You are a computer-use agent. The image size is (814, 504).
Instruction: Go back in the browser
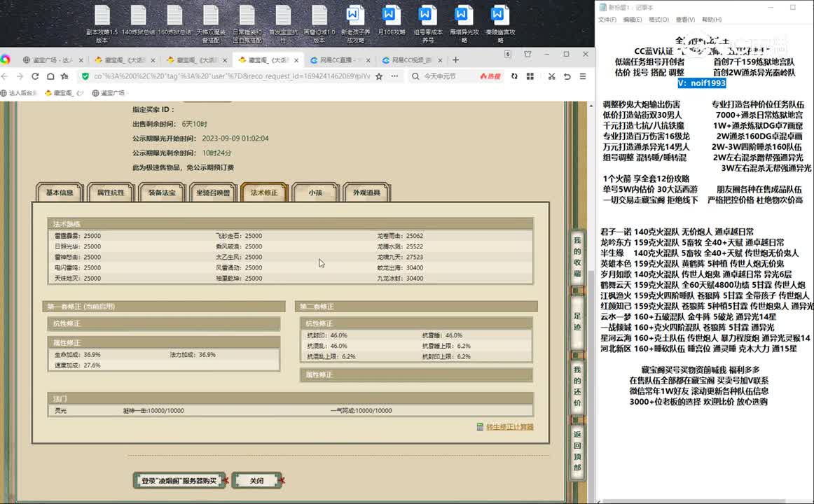[x=5, y=76]
